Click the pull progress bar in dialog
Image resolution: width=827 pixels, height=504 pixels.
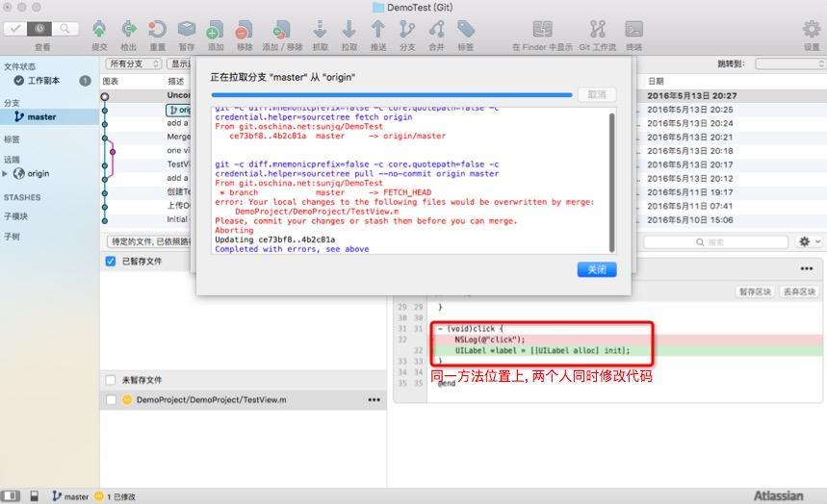(x=392, y=95)
